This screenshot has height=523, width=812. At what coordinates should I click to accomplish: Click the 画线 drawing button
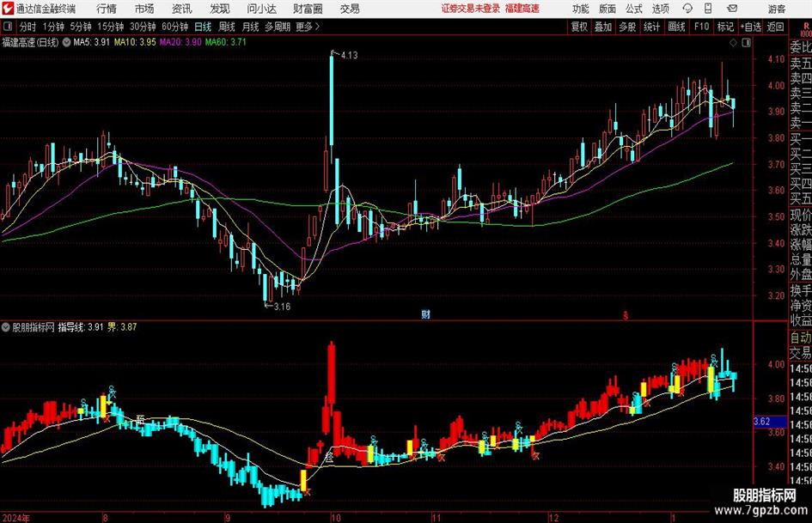click(676, 27)
